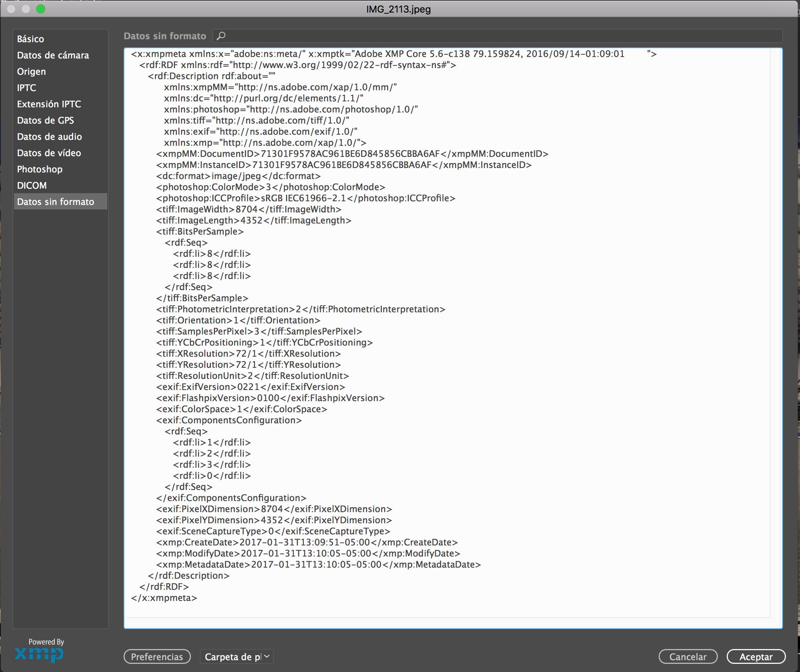Confirm with the Aceptar button
The width and height of the screenshot is (800, 672).
[x=756, y=656]
